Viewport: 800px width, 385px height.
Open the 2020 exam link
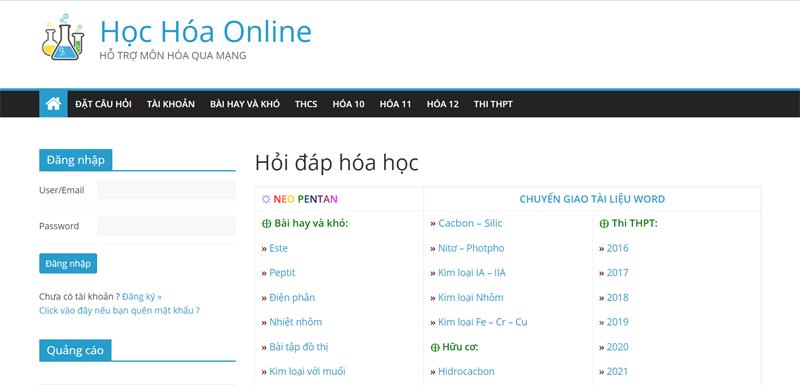click(617, 347)
